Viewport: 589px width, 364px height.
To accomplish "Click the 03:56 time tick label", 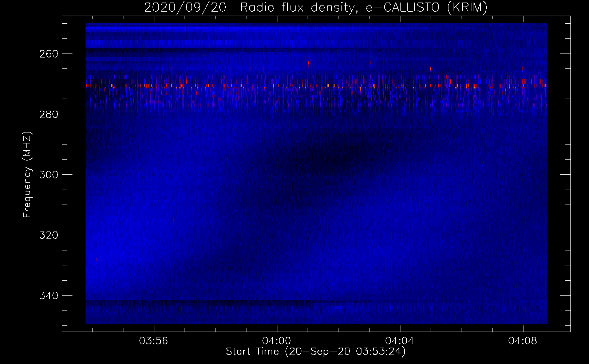I will point(154,341).
